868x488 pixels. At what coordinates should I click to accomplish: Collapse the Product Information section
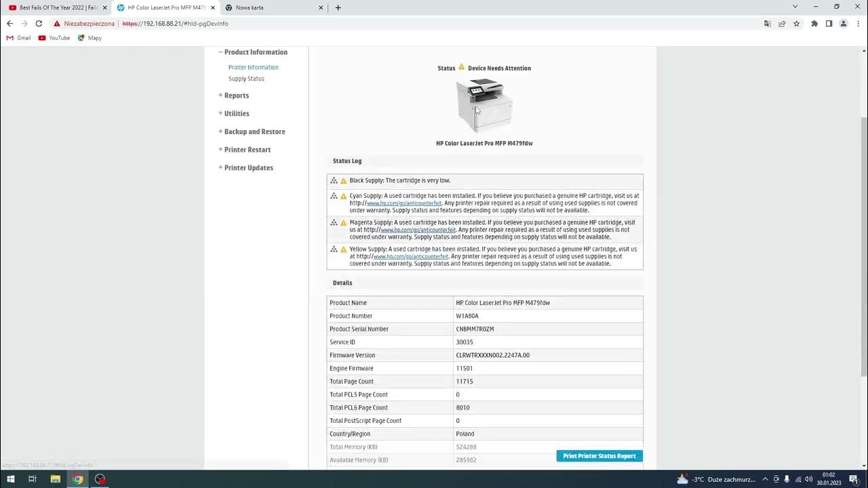pos(253,52)
